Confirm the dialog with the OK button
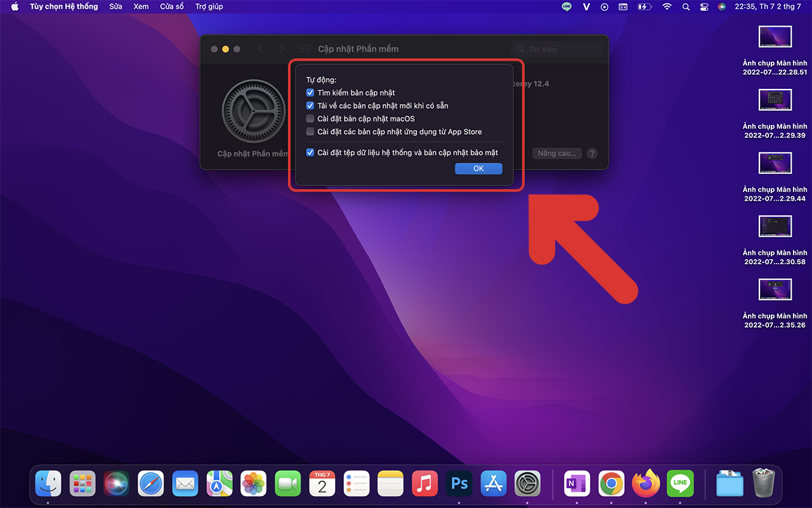Image resolution: width=812 pixels, height=508 pixels. 478,168
